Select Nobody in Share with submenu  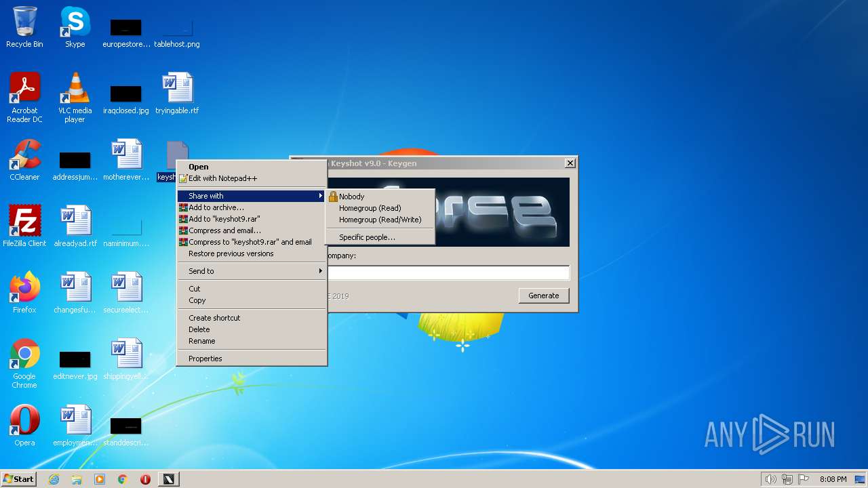click(380, 197)
